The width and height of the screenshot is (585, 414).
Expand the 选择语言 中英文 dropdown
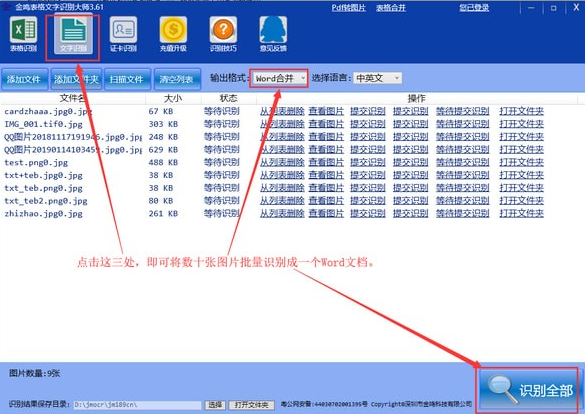tap(378, 78)
